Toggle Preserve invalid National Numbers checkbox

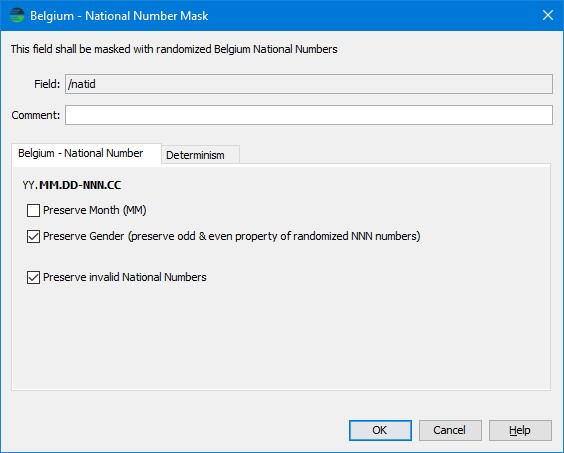point(33,277)
